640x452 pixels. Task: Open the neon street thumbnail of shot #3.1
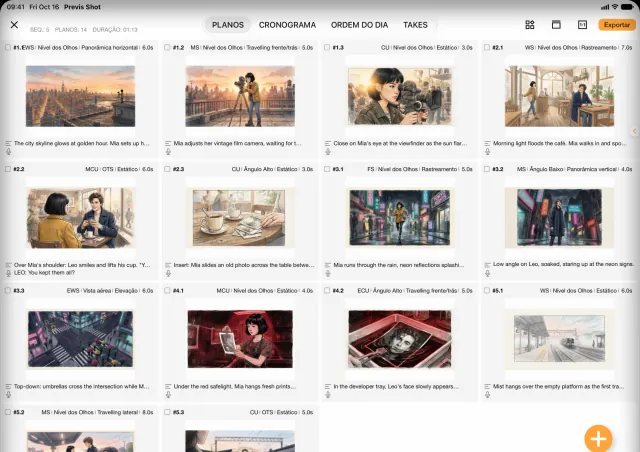(x=400, y=218)
